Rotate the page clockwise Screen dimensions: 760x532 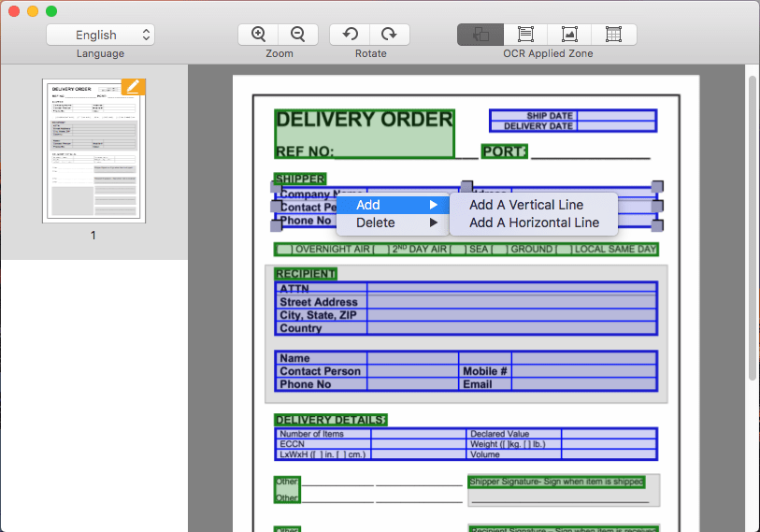(x=389, y=35)
